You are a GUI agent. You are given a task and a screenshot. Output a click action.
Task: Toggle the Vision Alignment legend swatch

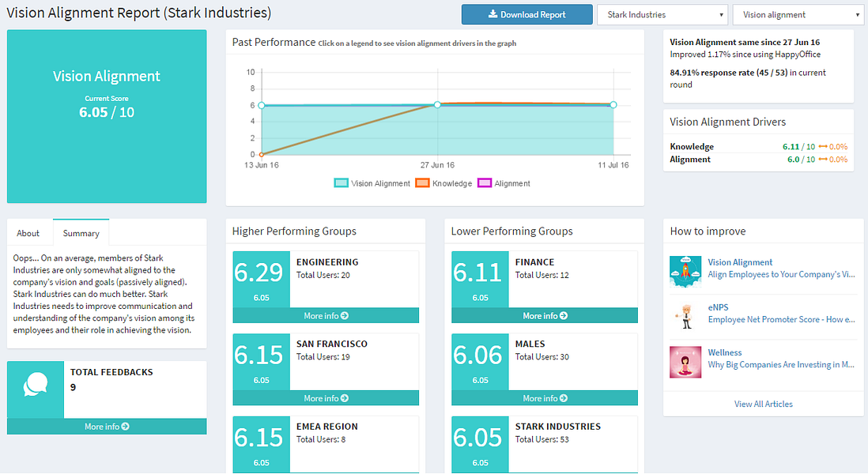[x=341, y=183]
